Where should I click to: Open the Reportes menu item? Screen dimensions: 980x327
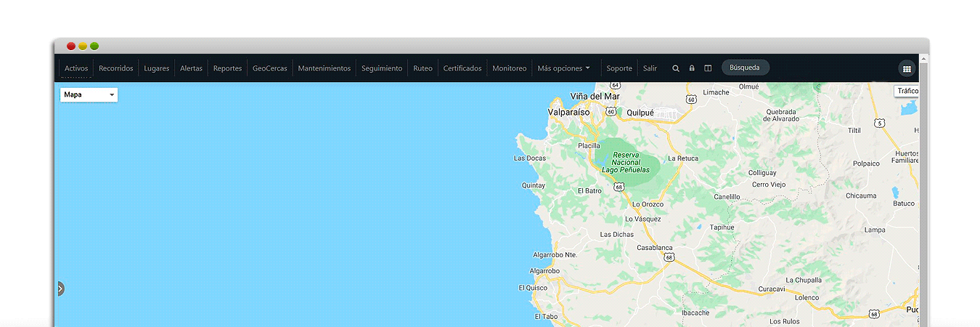coord(227,68)
